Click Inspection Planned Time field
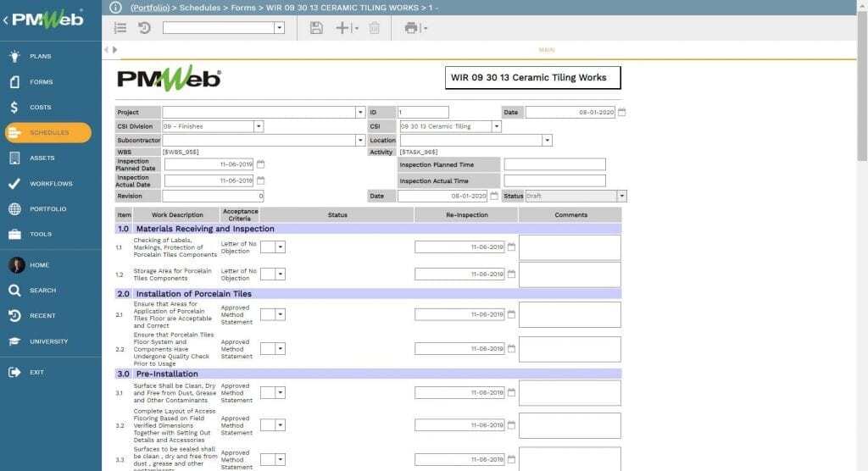 click(x=554, y=164)
